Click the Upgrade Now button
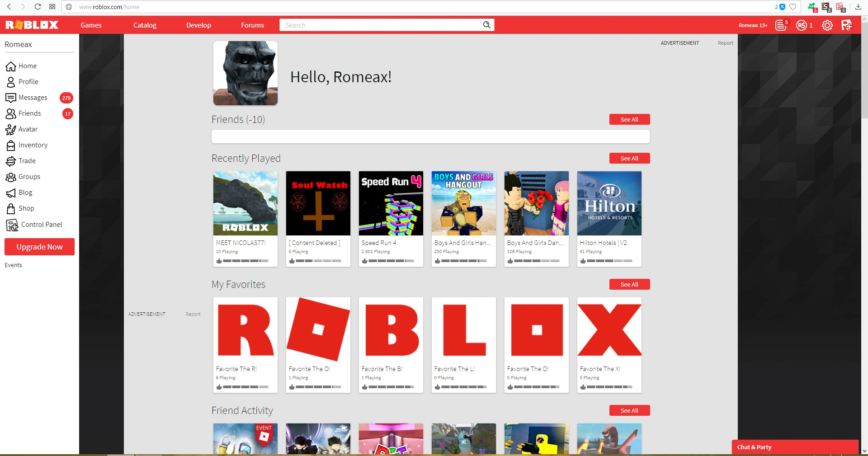The image size is (868, 456). tap(39, 247)
